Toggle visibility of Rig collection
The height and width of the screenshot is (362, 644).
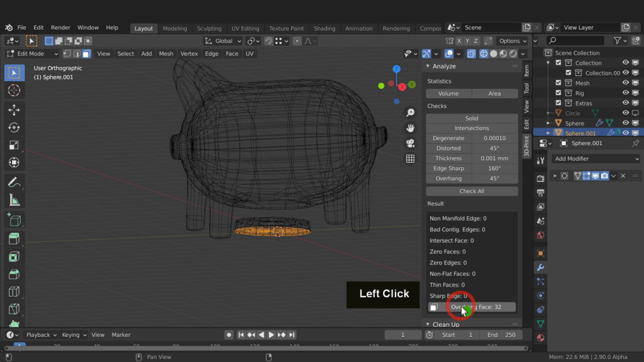click(x=626, y=93)
